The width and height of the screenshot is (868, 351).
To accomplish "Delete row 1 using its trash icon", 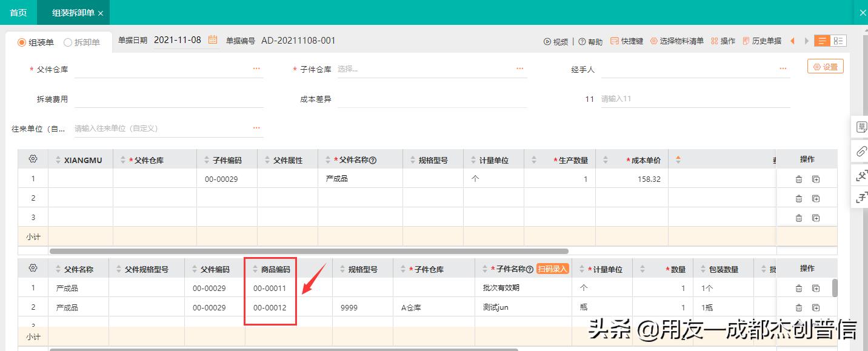I will pyautogui.click(x=799, y=178).
